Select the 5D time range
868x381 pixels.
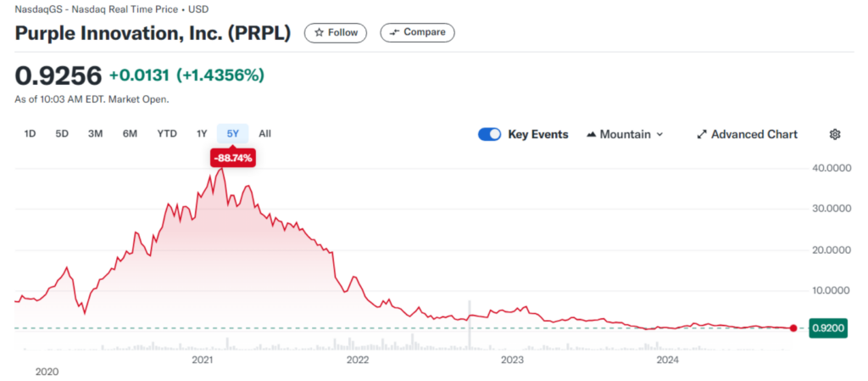point(62,133)
